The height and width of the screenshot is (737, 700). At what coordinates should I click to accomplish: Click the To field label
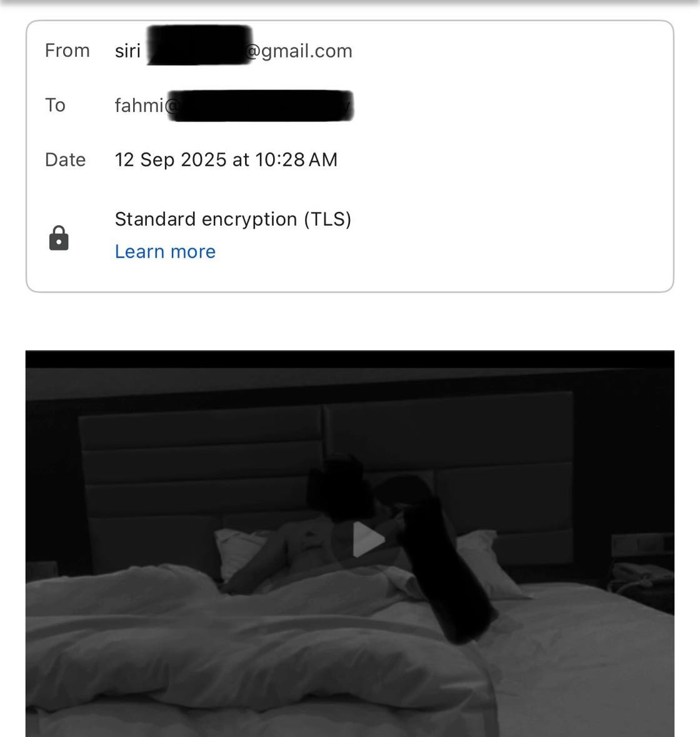pos(55,105)
